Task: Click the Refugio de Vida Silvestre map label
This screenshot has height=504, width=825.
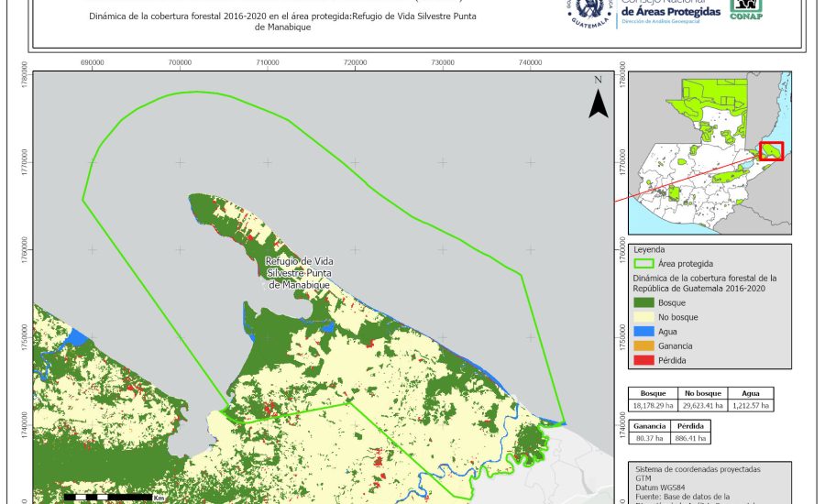Action: (x=298, y=273)
